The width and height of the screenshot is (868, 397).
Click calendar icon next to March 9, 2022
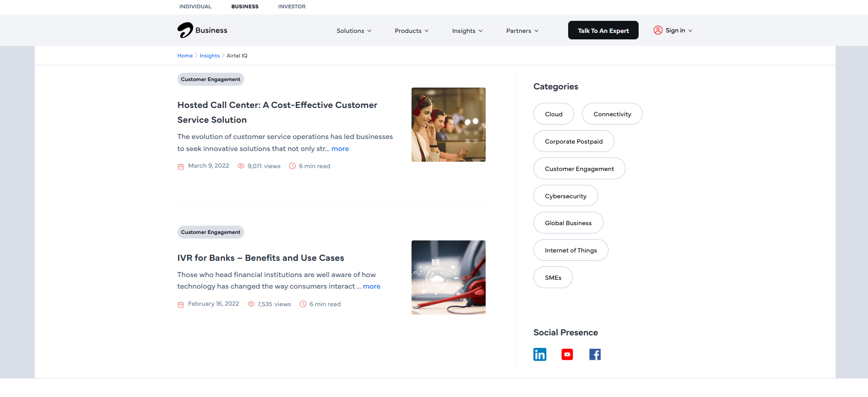click(181, 166)
